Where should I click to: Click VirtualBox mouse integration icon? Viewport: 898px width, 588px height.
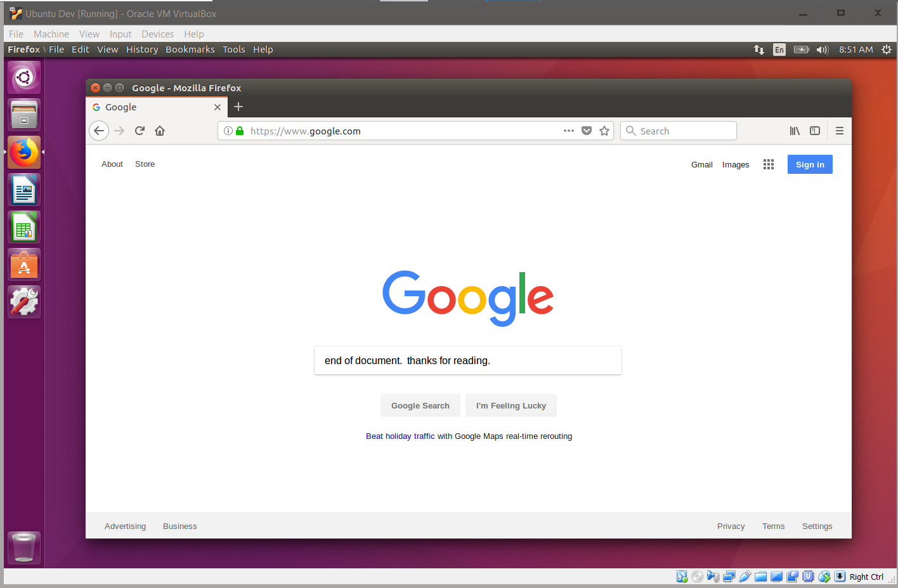coord(824,577)
